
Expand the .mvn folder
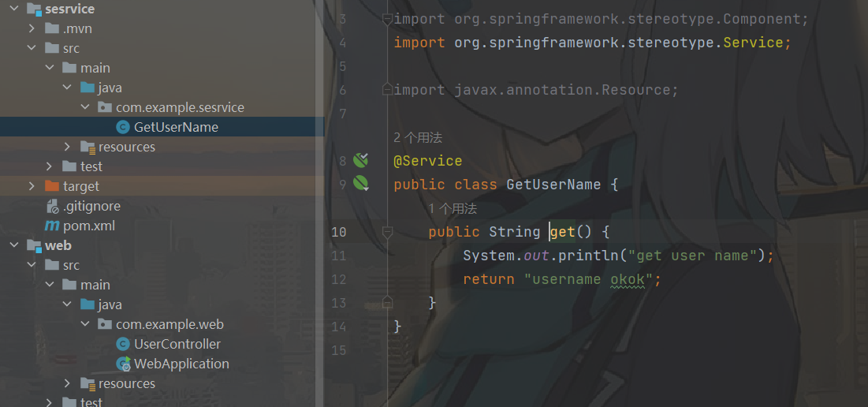pos(32,28)
